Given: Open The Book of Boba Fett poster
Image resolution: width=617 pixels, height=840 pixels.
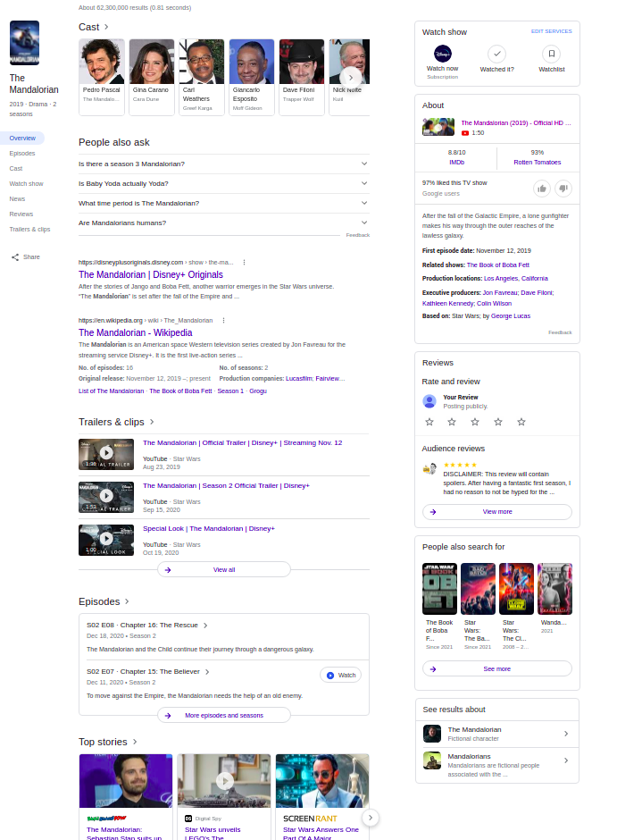Looking at the screenshot, I should [x=440, y=589].
